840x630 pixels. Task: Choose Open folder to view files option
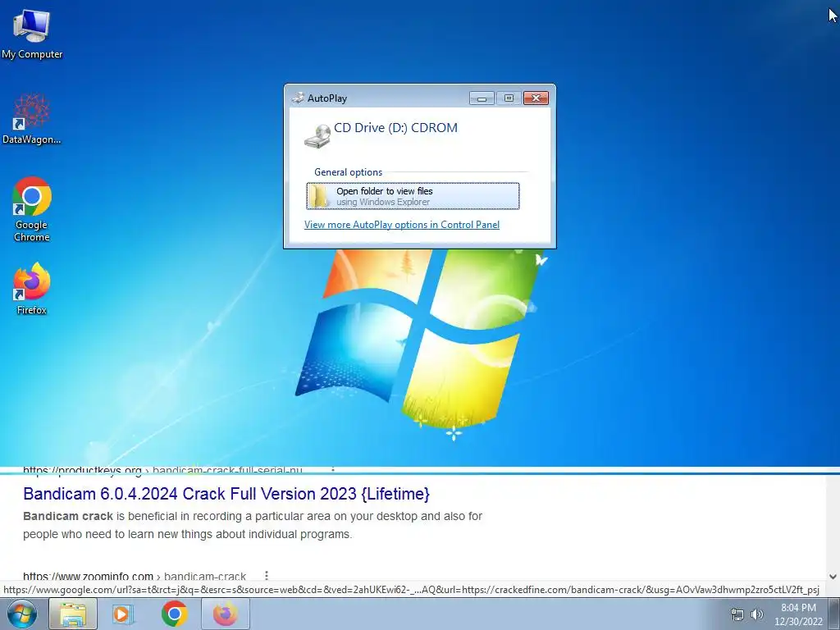pyautogui.click(x=413, y=196)
